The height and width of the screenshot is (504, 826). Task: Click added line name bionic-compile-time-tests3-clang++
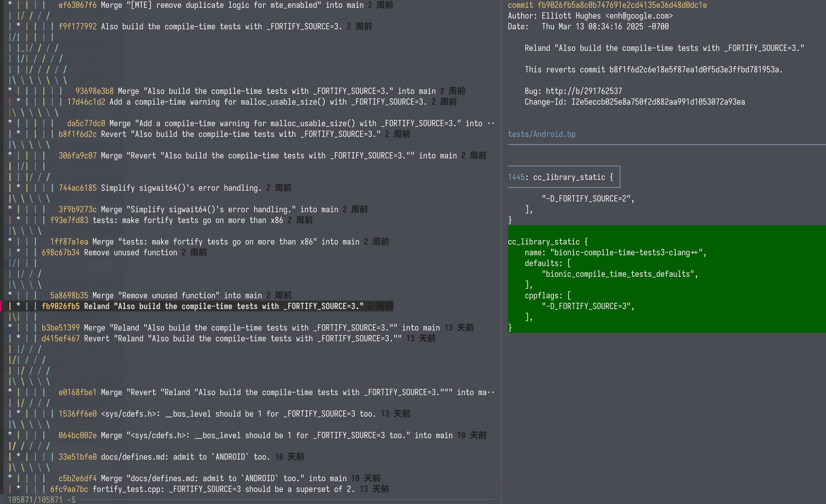coord(615,252)
